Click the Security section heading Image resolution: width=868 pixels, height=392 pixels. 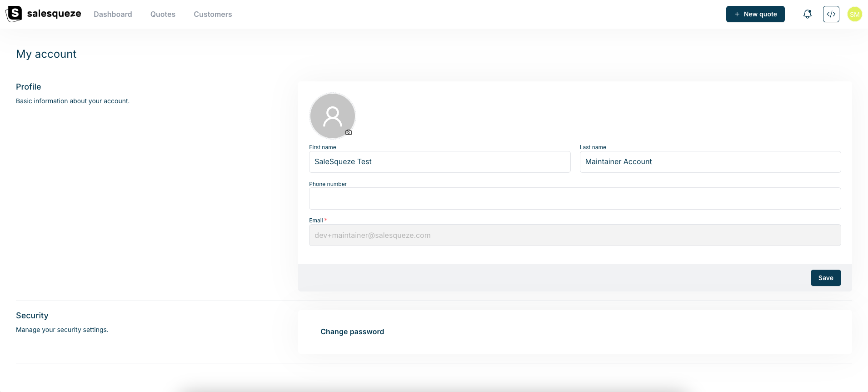coord(32,316)
